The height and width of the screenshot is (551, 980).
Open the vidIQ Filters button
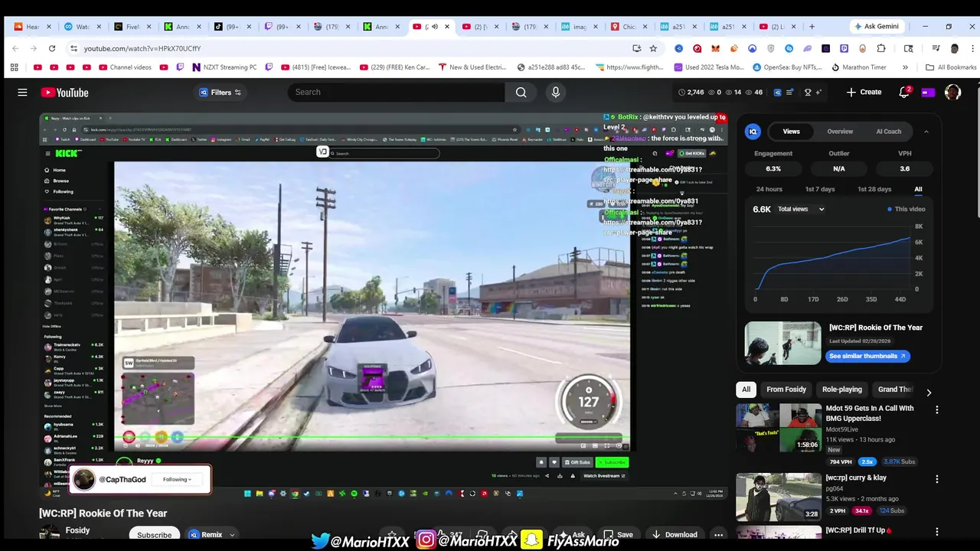click(x=220, y=93)
